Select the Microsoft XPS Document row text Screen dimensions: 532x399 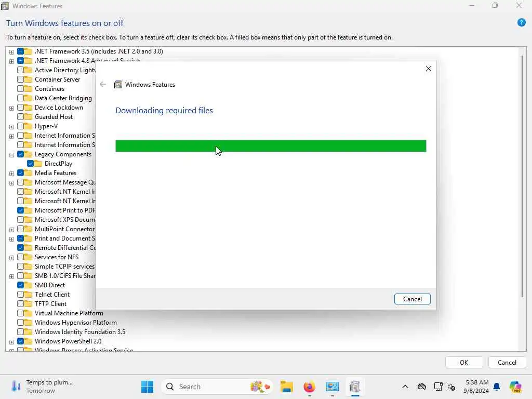(65, 220)
